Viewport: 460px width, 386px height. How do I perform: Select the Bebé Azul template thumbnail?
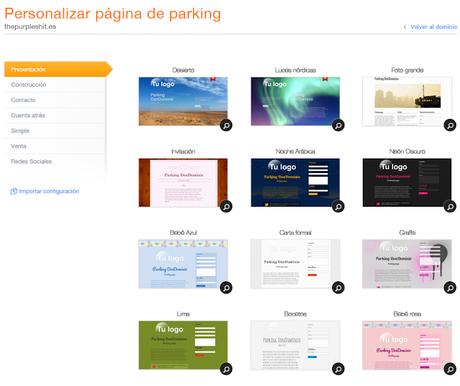point(183,264)
